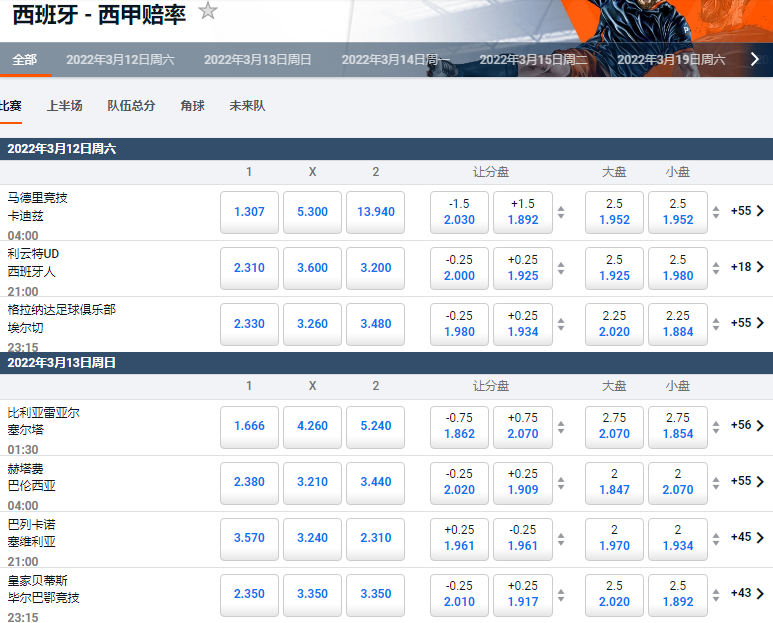Change total goals line arrows for 巴列卡诺 row

coord(716,538)
